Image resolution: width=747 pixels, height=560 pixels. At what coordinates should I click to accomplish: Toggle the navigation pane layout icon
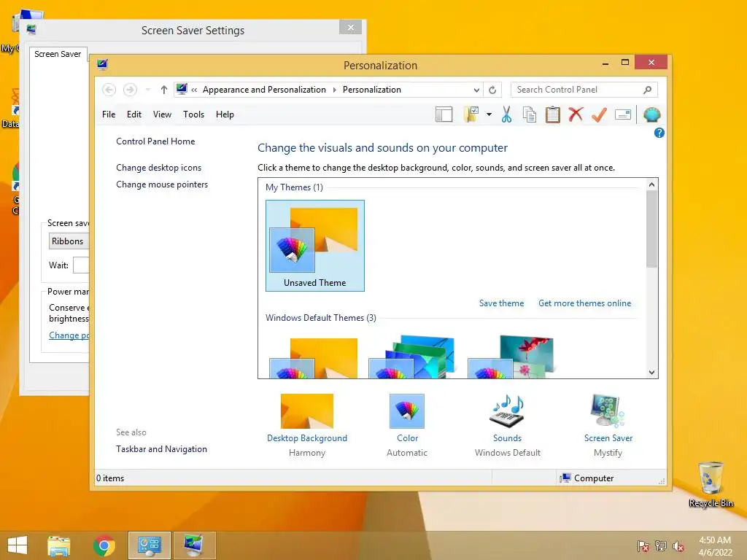click(444, 114)
